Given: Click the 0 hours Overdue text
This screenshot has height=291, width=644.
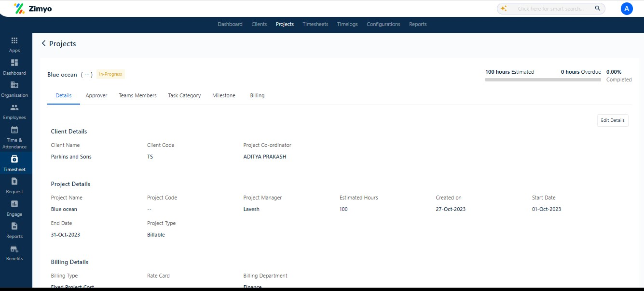Looking at the screenshot, I should 581,72.
